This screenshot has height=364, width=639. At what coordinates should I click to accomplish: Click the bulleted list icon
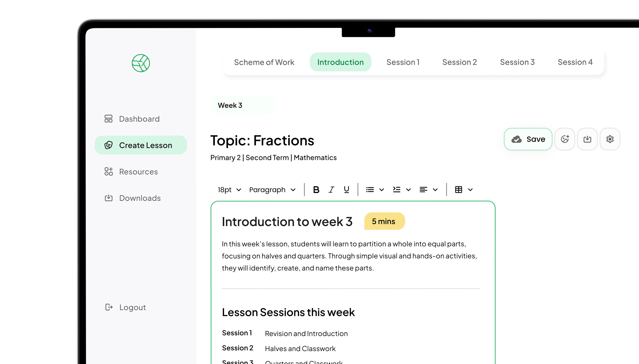click(x=370, y=190)
